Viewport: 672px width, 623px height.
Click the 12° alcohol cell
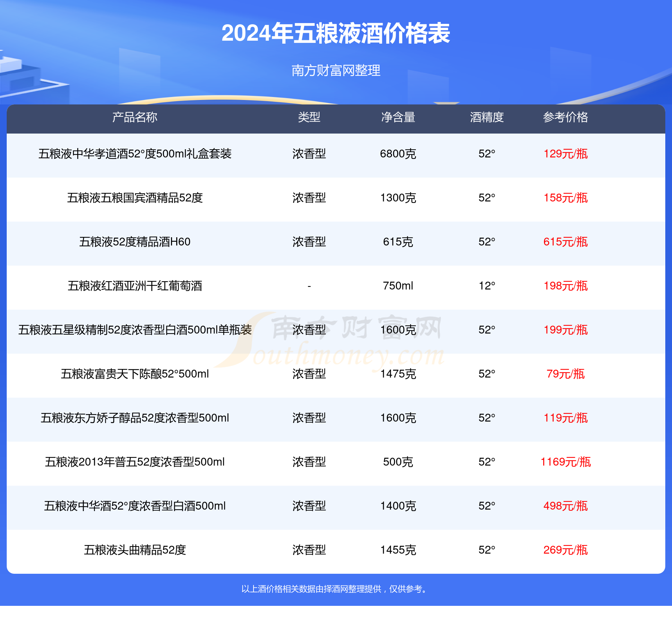[487, 286]
